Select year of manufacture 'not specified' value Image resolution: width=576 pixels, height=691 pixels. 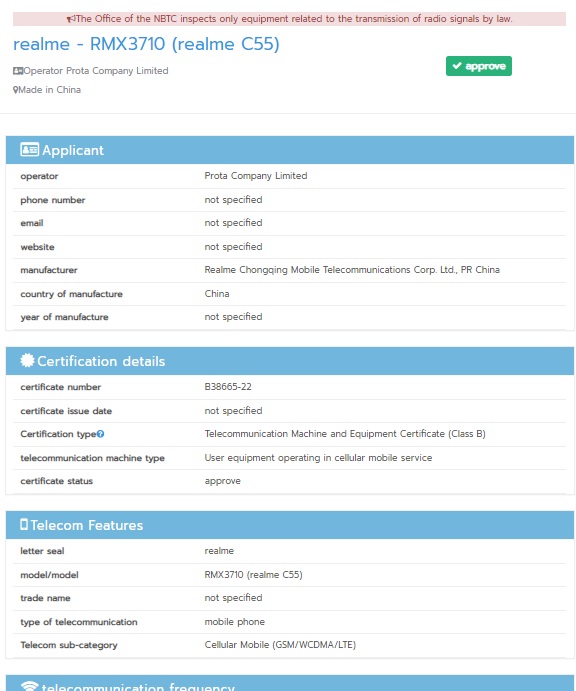pyautogui.click(x=233, y=317)
